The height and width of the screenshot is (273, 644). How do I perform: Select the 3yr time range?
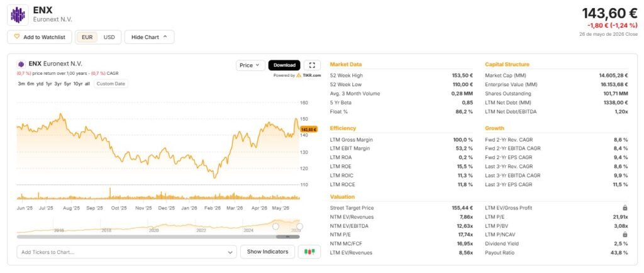(58, 84)
